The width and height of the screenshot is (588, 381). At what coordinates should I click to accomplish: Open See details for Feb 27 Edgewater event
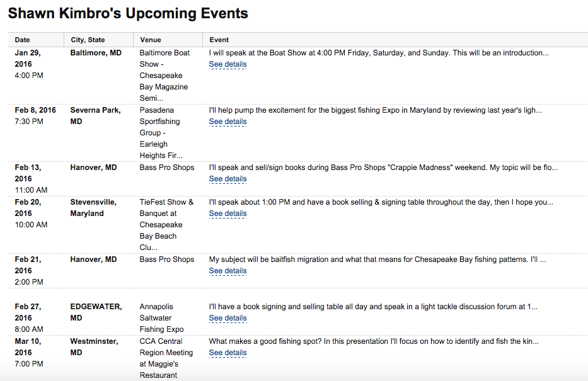click(228, 317)
